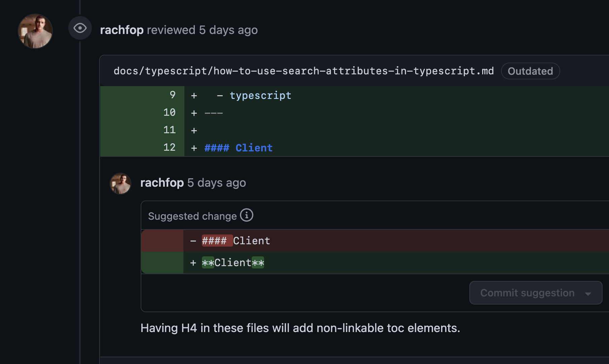Open the file how-to-use-search-attributes-in-typescript.md
Image resolution: width=609 pixels, height=364 pixels.
point(303,71)
